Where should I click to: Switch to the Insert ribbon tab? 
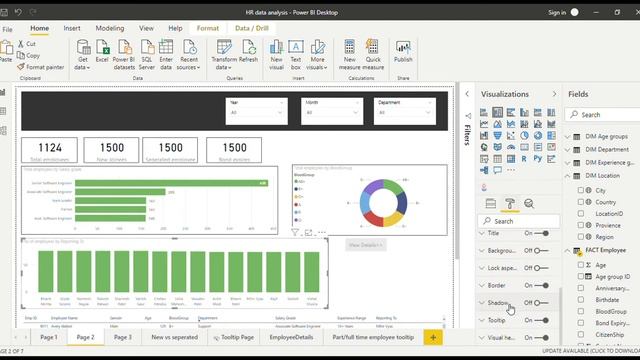72,28
